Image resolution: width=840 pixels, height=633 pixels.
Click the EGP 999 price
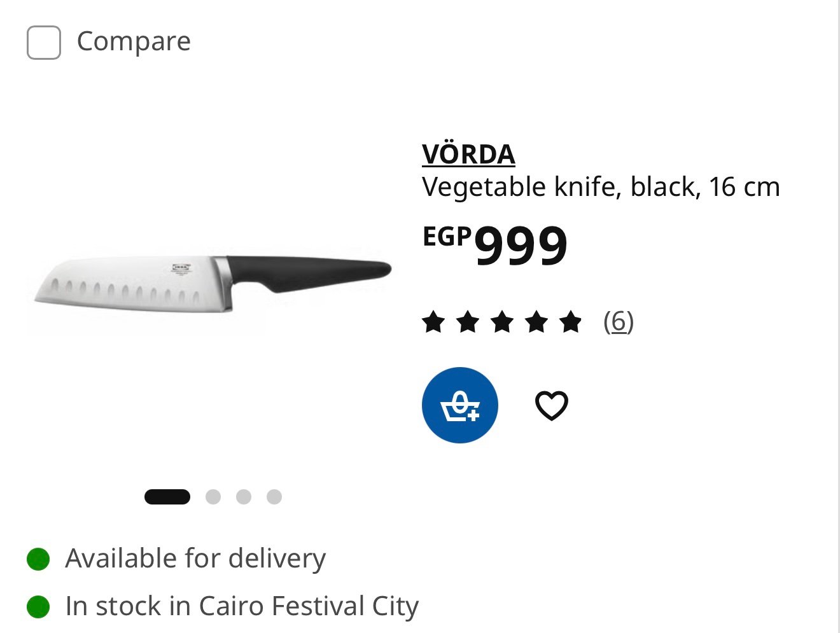pyautogui.click(x=495, y=244)
